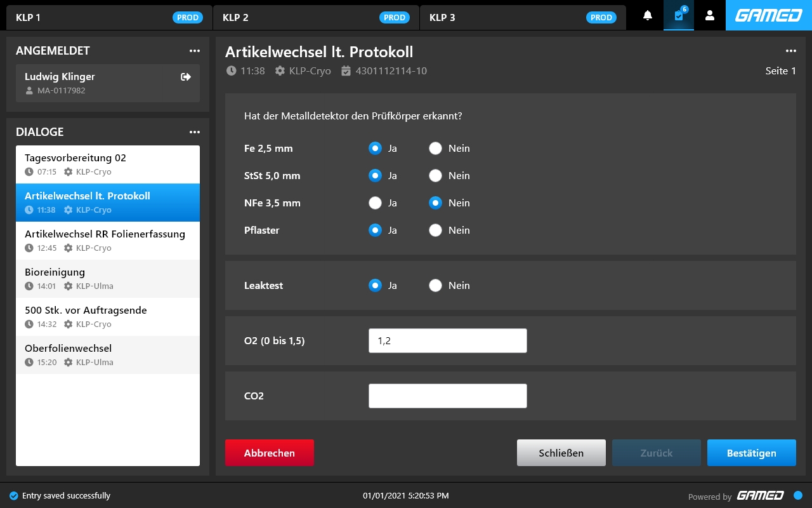
Task: Open the Dialoge panel options menu
Action: 194,132
